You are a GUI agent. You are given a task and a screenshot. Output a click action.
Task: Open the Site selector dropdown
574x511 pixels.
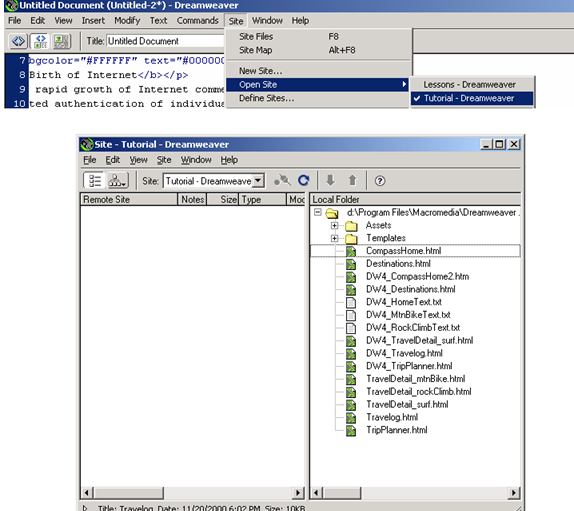pyautogui.click(x=258, y=181)
